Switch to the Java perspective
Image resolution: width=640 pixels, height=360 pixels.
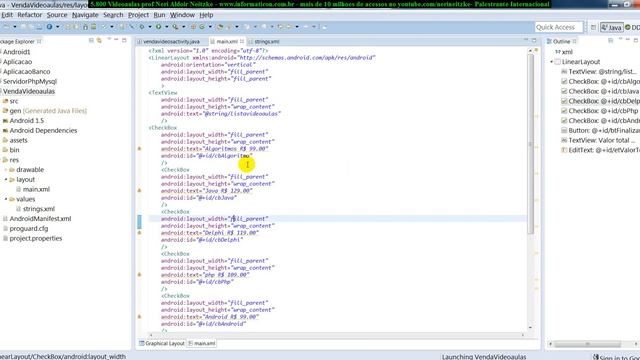[611, 27]
